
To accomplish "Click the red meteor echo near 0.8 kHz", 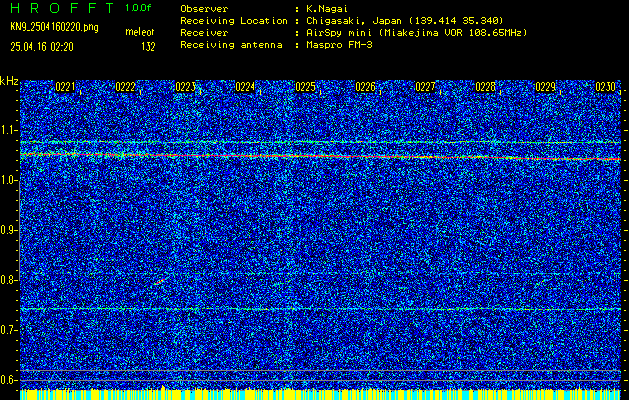I will pyautogui.click(x=160, y=282).
